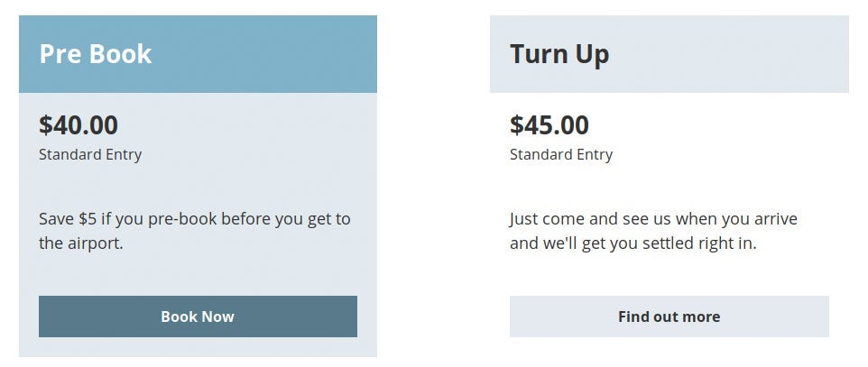
Task: Select the Turn Up heading
Action: pyautogui.click(x=559, y=54)
